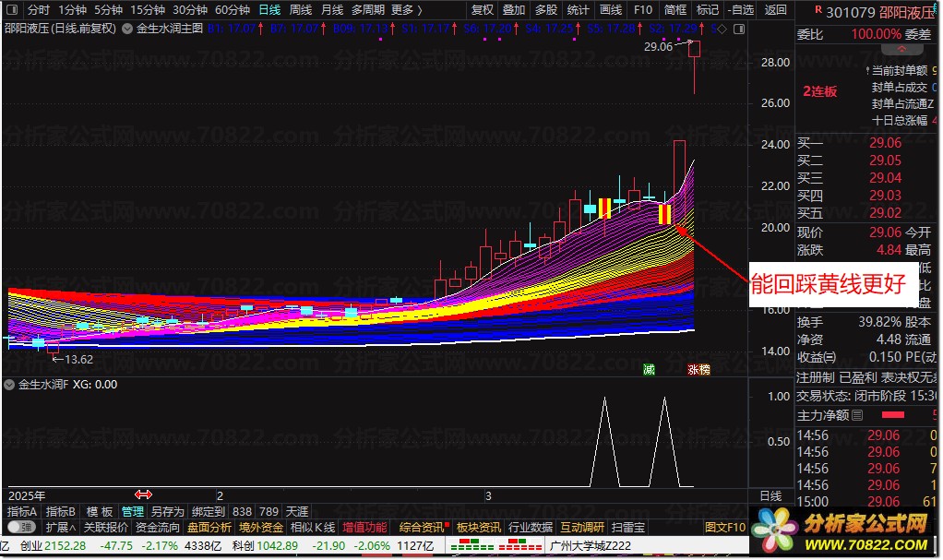Click the red double-arrow timeline marker
Screen dimensions: 943x560
pos(143,494)
